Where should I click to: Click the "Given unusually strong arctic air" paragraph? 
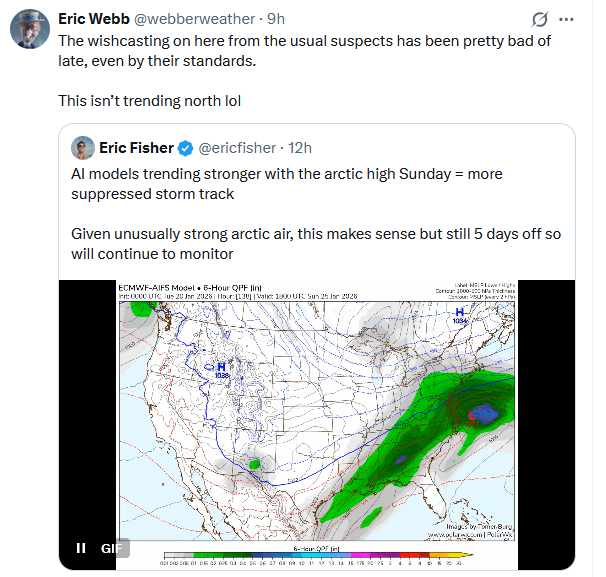coord(300,243)
